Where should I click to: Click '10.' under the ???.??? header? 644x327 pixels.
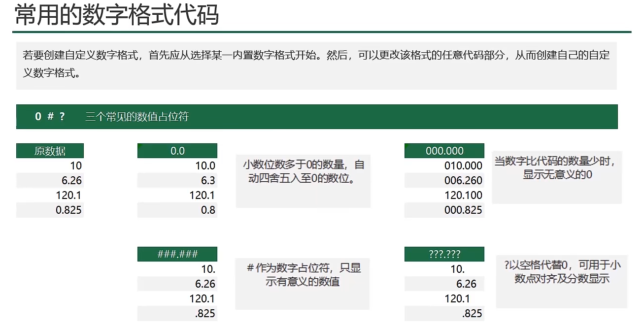coord(444,269)
